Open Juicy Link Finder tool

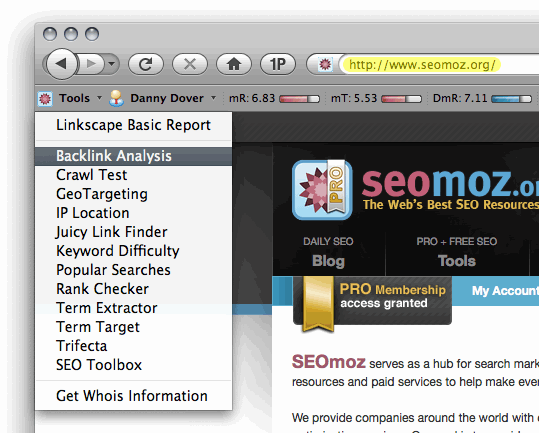point(133,232)
